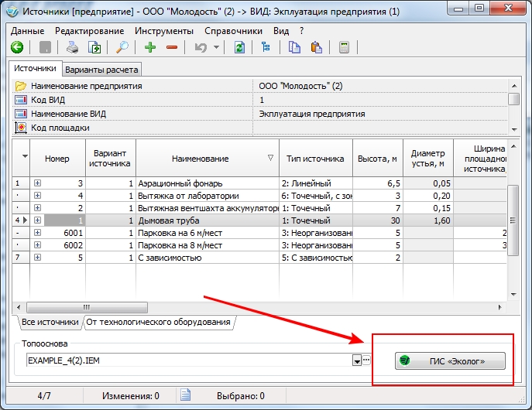Viewport: 532px width, 410px height.
Task: Expand row 5 'С зависимостью'
Action: click(x=37, y=257)
